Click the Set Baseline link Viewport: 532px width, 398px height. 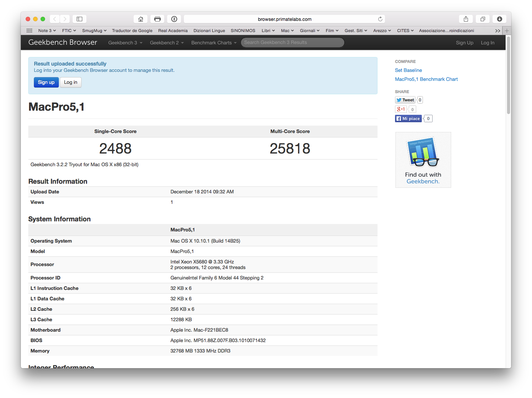point(408,70)
